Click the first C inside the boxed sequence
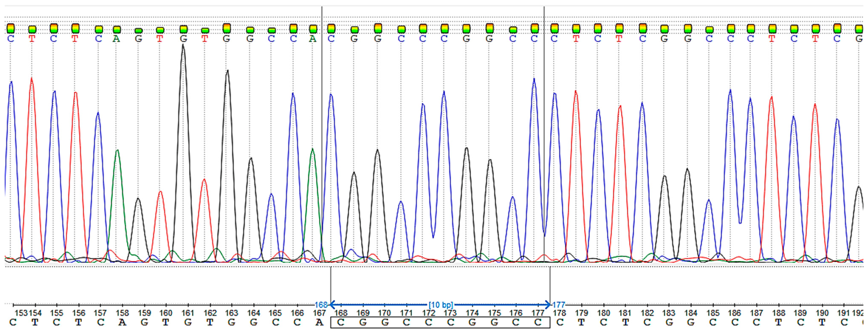Screen dimensions: 868x332 [x=341, y=323]
